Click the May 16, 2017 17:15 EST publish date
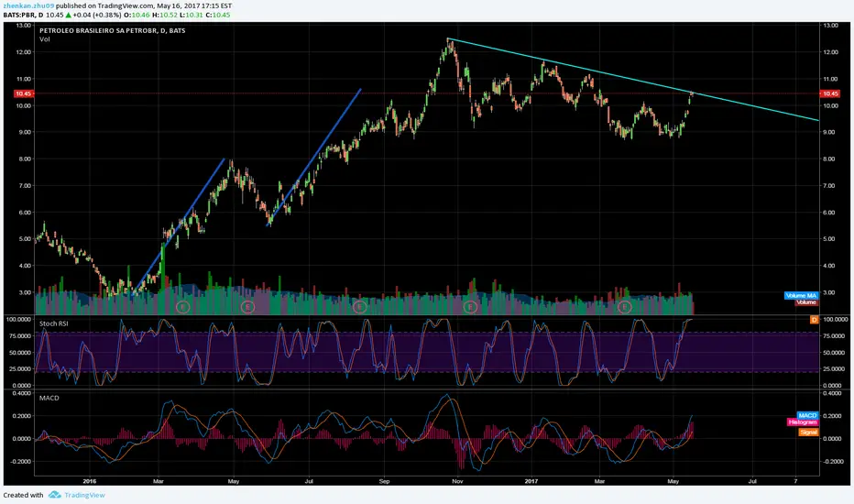Viewport: 854px width, 504px height. [194, 6]
